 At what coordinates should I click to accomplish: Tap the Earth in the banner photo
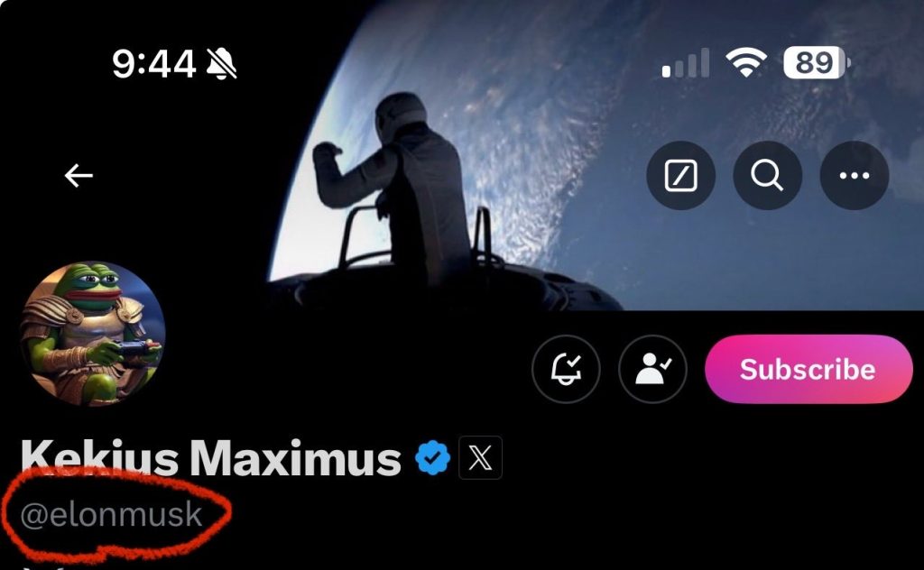pyautogui.click(x=648, y=153)
